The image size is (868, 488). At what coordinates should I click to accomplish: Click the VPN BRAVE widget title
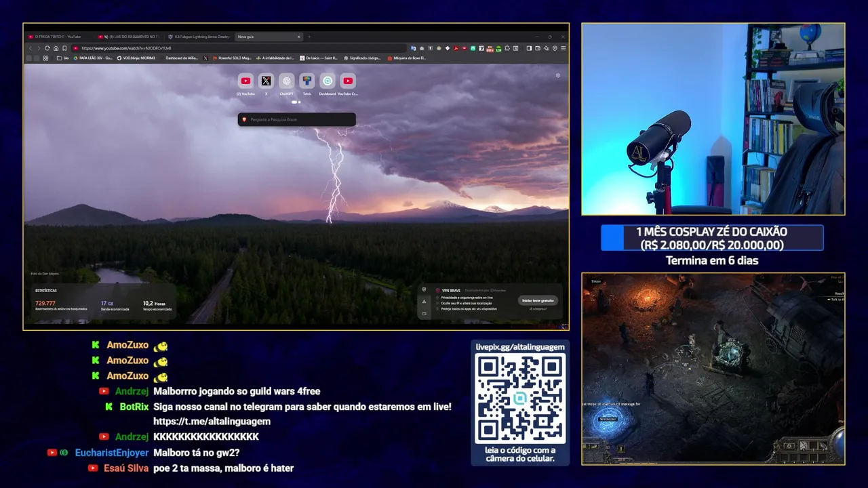tap(452, 290)
